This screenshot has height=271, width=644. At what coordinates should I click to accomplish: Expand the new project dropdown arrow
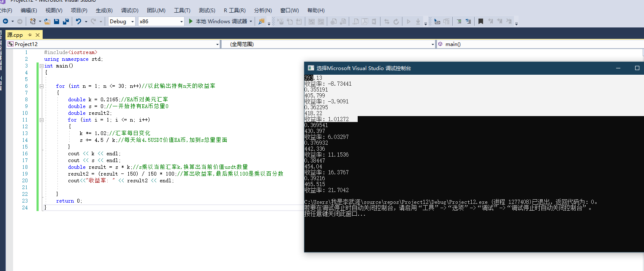(x=40, y=21)
